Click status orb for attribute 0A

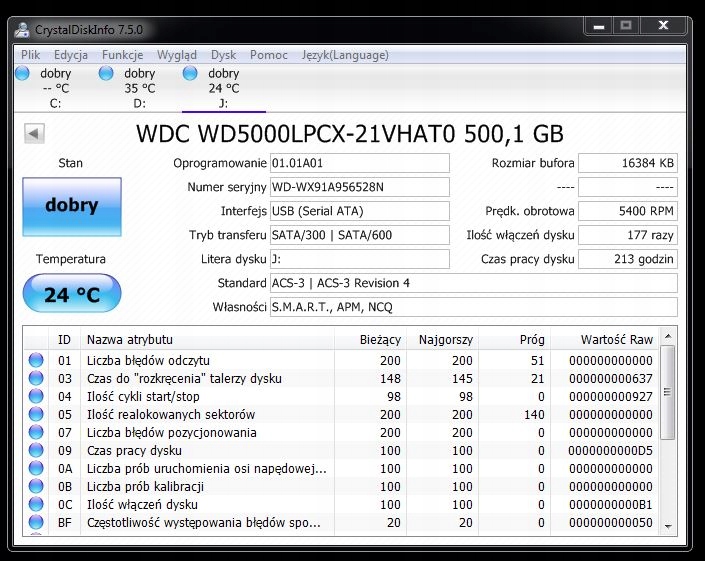pyautogui.click(x=36, y=468)
